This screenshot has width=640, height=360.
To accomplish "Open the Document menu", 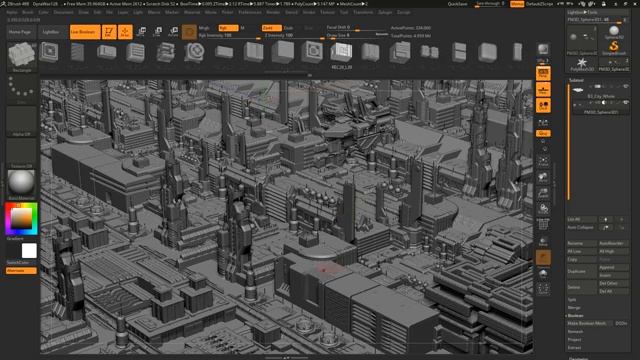I will 64,13.
